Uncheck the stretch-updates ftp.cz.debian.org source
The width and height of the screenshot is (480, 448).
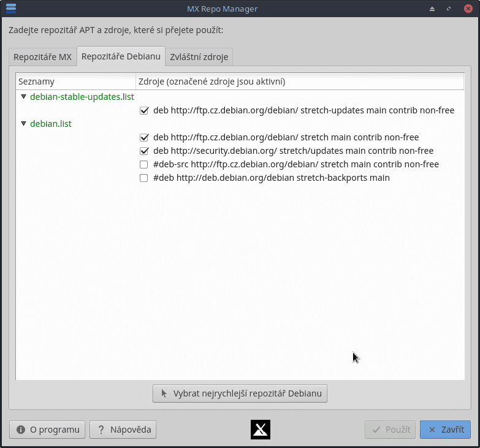tap(144, 110)
